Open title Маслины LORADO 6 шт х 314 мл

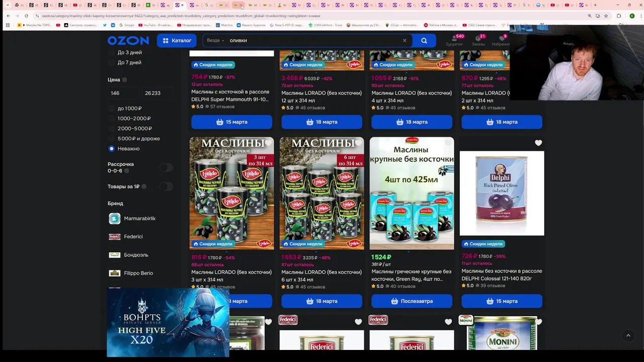point(321,276)
